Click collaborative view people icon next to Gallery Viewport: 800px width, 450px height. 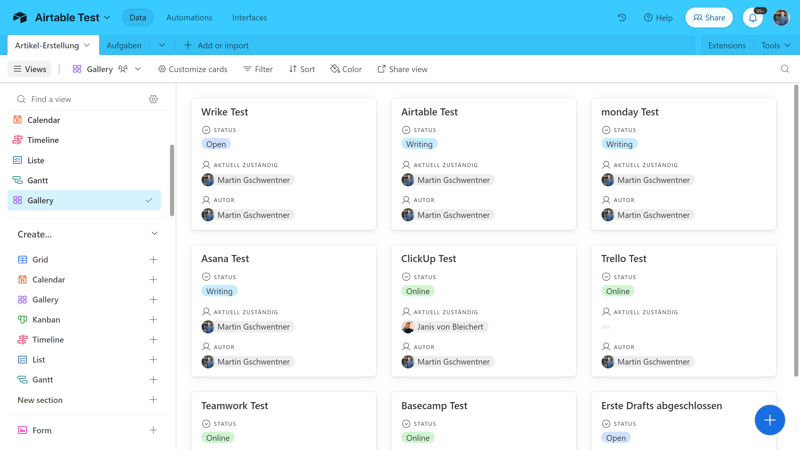pyautogui.click(x=123, y=69)
